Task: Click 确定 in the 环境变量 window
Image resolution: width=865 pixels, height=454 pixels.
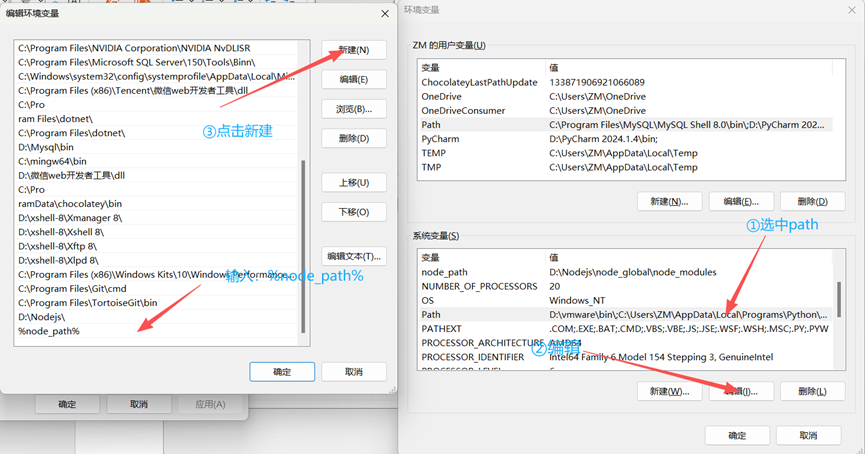Action: [x=737, y=435]
